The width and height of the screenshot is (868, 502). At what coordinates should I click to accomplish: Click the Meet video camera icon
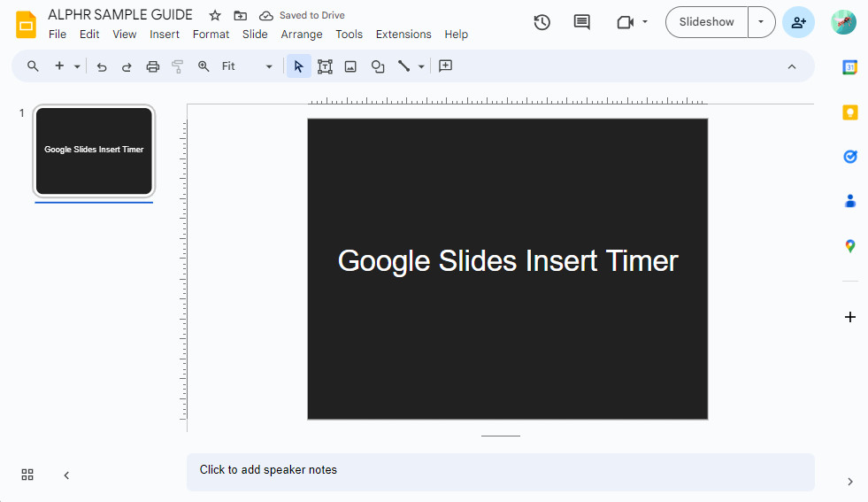(625, 22)
